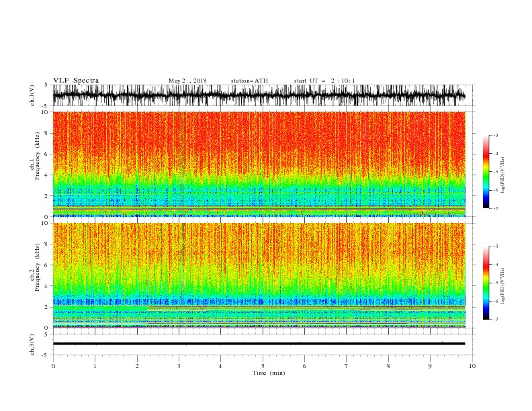Click the ch.1 spectrogram panel
The width and height of the screenshot is (532, 411).
tap(259, 164)
